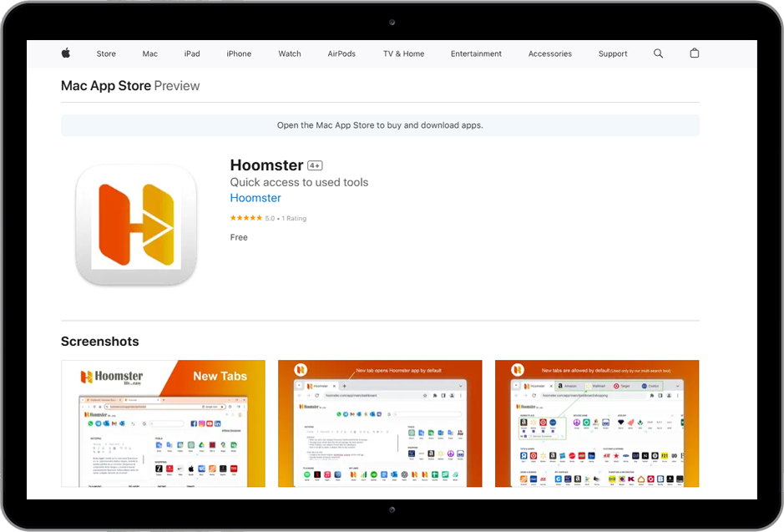Click the Free price label
The image size is (784, 532).
pyautogui.click(x=239, y=237)
